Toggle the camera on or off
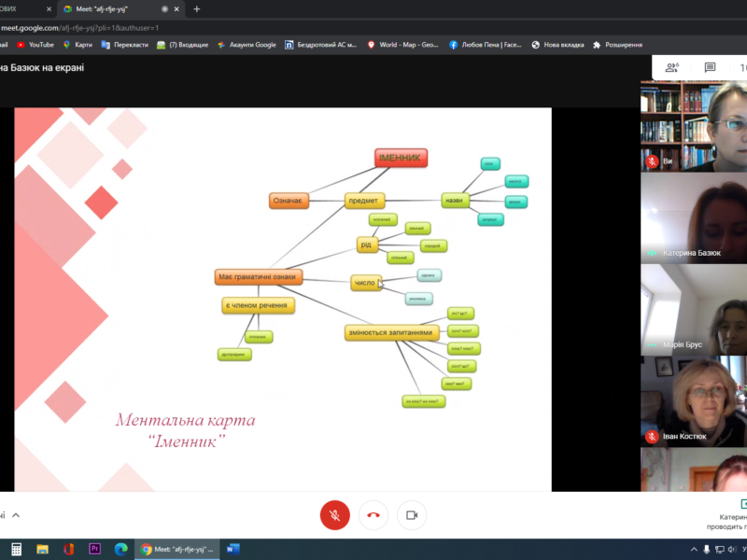 coord(412,514)
